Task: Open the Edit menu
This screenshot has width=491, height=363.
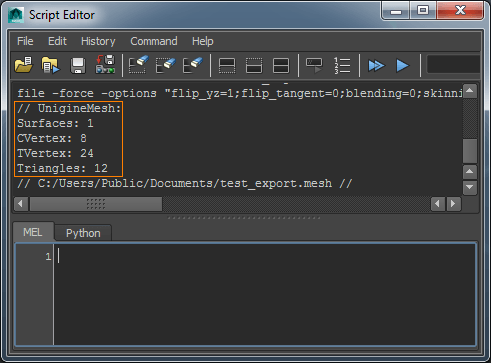Action: click(57, 41)
